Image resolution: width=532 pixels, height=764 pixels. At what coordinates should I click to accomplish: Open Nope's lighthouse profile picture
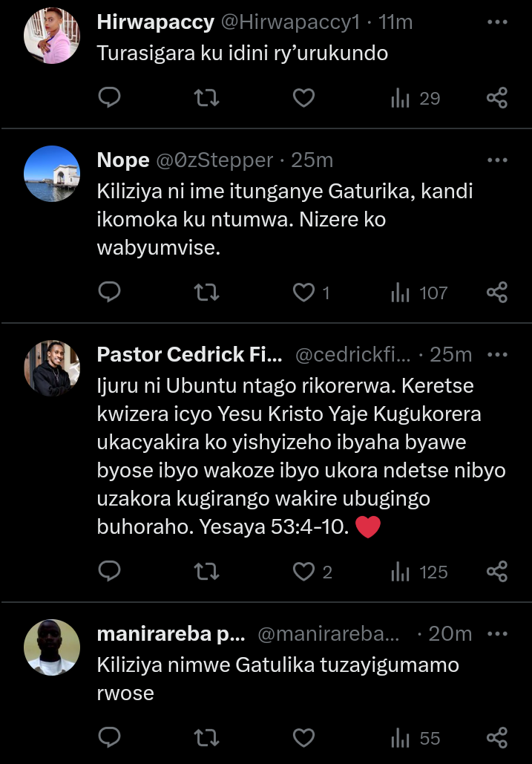click(x=52, y=174)
